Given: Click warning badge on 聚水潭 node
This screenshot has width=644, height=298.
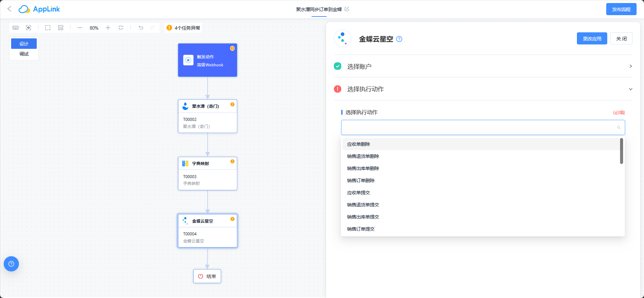Looking at the screenshot, I should pyautogui.click(x=232, y=104).
